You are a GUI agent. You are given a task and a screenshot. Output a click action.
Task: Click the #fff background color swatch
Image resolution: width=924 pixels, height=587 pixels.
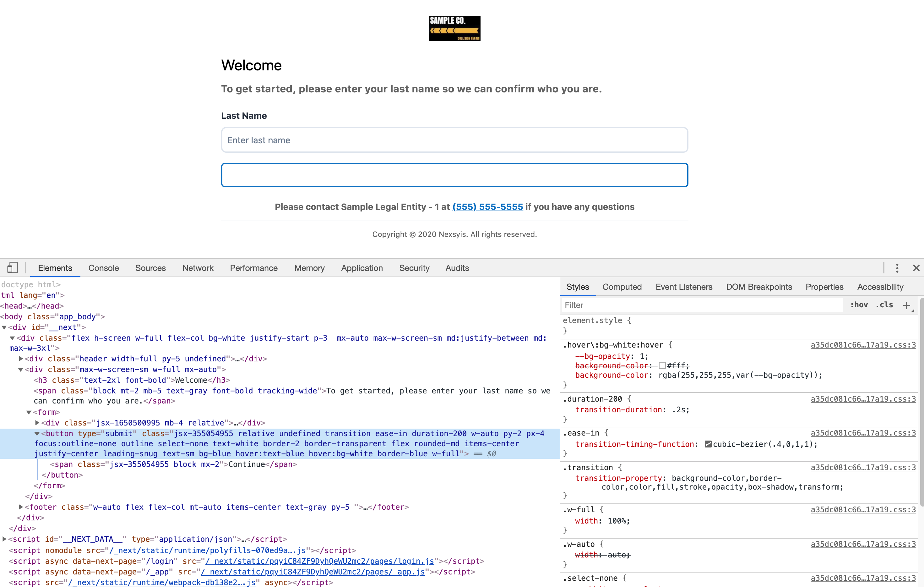click(662, 365)
